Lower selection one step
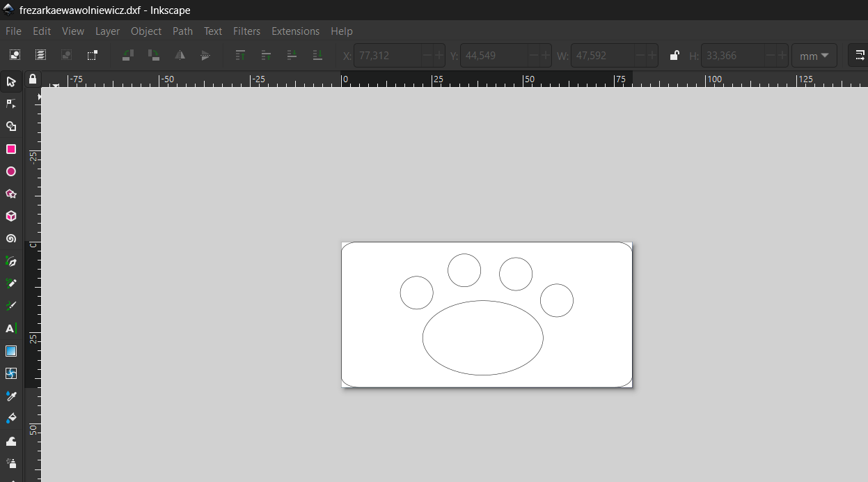Viewport: 868px width, 482px height. pos(292,55)
